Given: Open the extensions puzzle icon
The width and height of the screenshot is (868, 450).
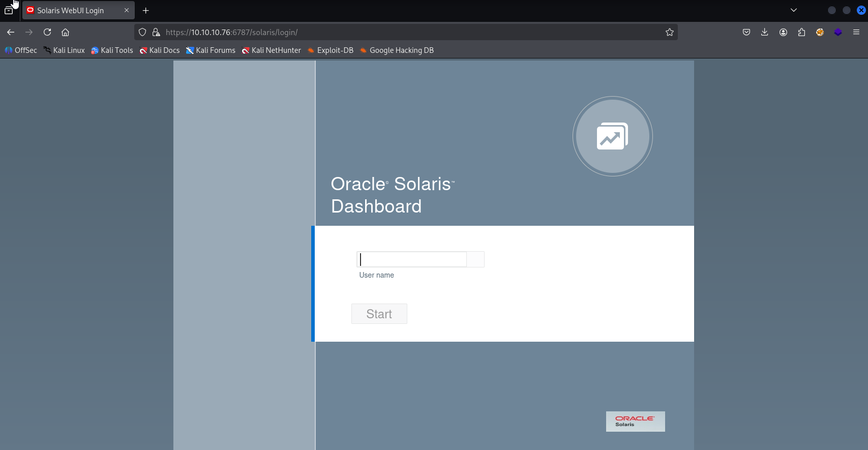Looking at the screenshot, I should click(x=801, y=32).
